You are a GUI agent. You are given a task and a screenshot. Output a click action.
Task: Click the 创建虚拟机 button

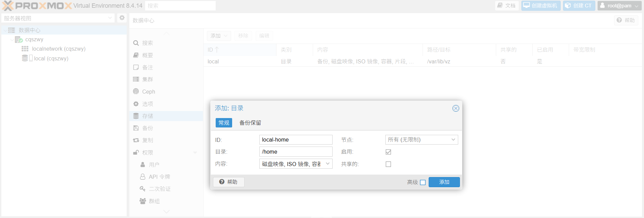tap(541, 6)
